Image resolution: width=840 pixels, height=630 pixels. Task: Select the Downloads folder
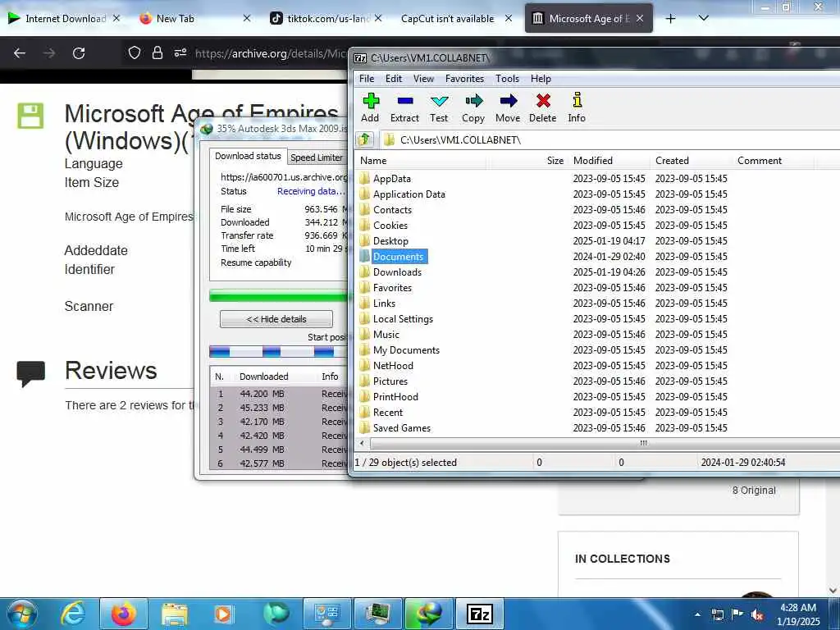pos(397,272)
